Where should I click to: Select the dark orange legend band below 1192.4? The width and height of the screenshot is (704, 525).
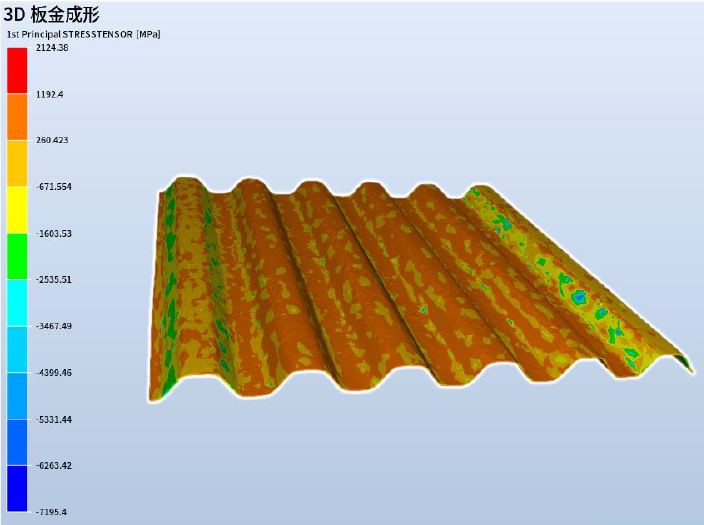17,117
